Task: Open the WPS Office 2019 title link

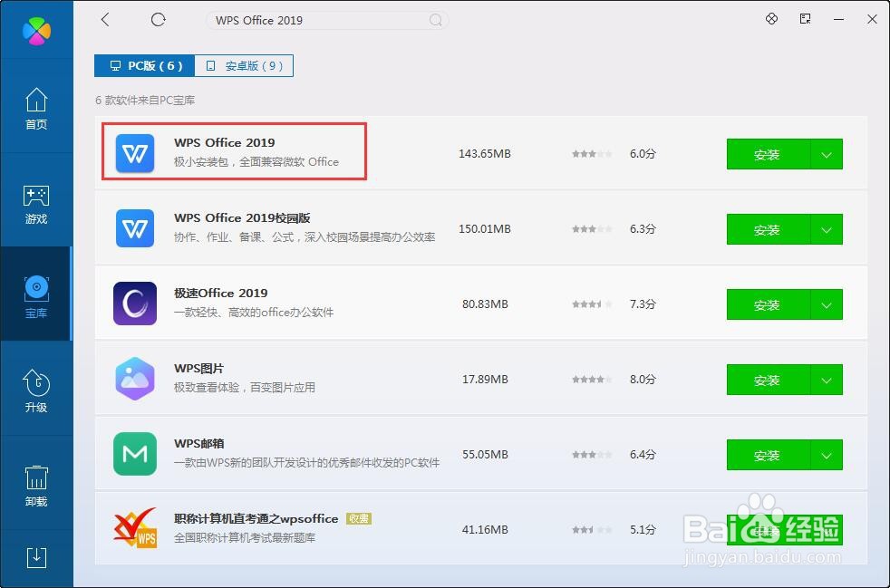Action: (224, 142)
